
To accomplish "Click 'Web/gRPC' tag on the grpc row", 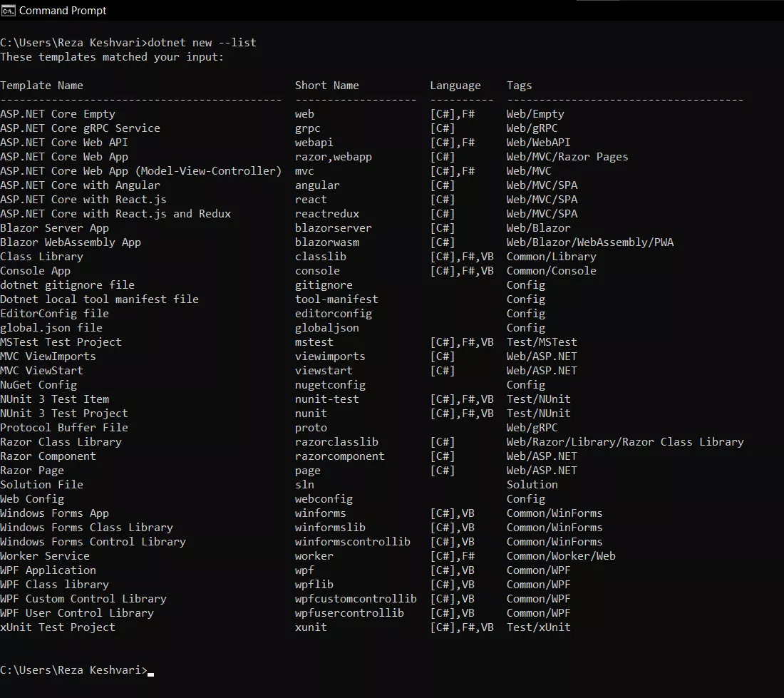I will 532,128.
